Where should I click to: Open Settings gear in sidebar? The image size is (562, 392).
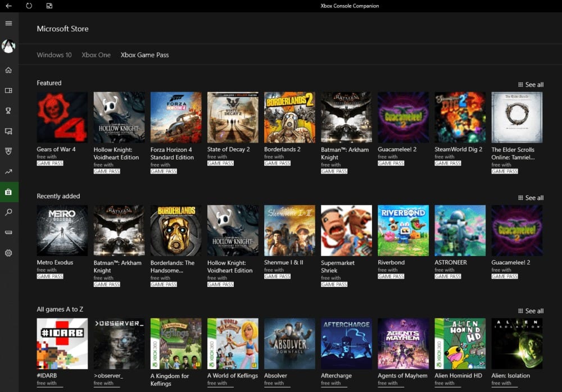pyautogui.click(x=8, y=253)
